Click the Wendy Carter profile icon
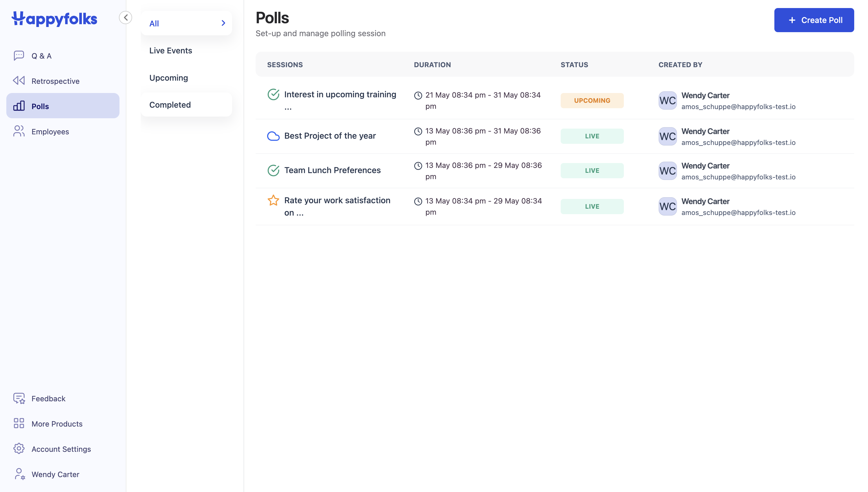This screenshot has width=868, height=492. 20,474
